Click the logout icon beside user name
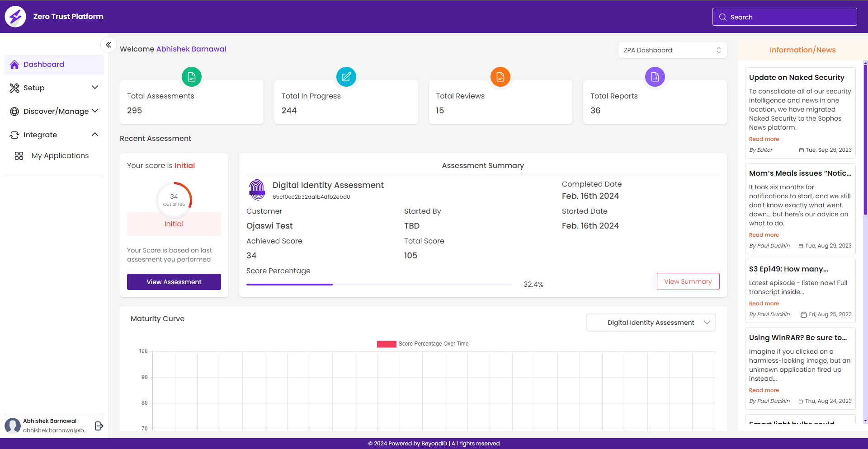 click(99, 426)
